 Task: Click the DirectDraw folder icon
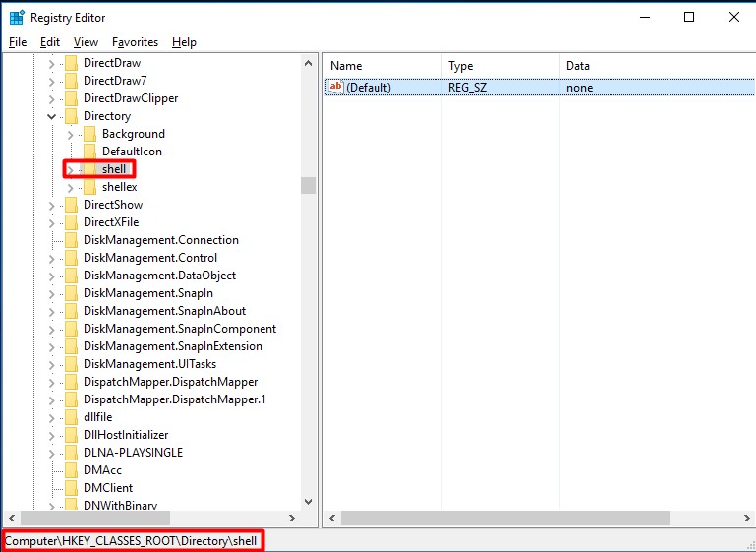pyautogui.click(x=71, y=63)
